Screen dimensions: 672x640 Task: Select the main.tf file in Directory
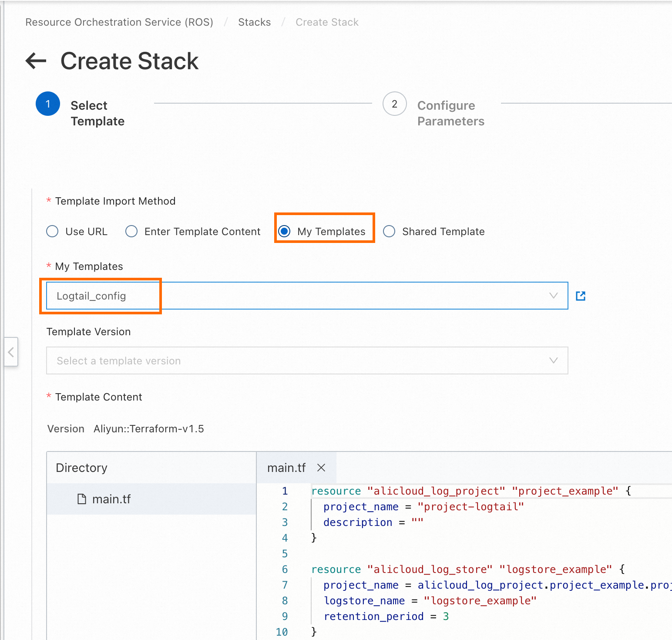pos(151,499)
